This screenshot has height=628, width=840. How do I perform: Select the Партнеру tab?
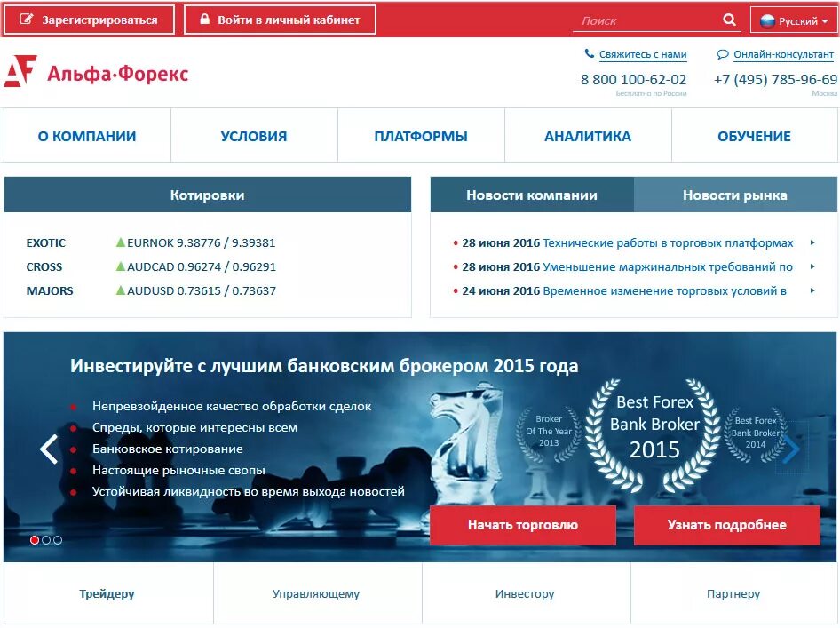pos(733,593)
